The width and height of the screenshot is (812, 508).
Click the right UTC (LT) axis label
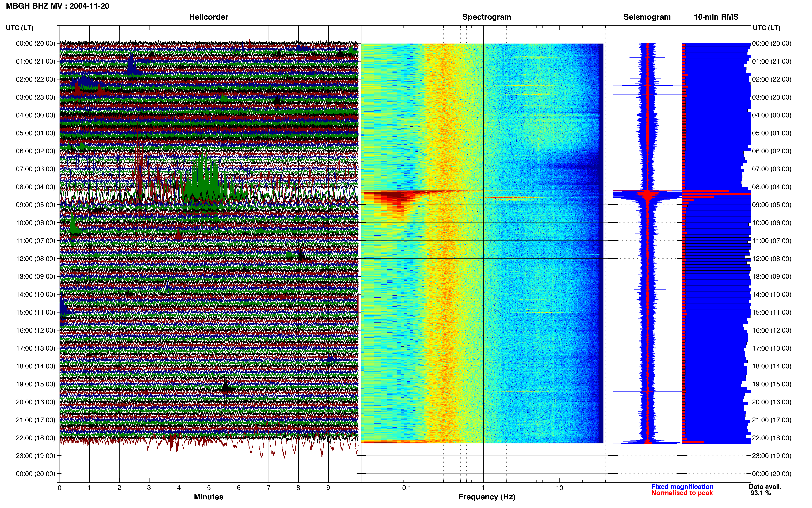click(x=766, y=28)
